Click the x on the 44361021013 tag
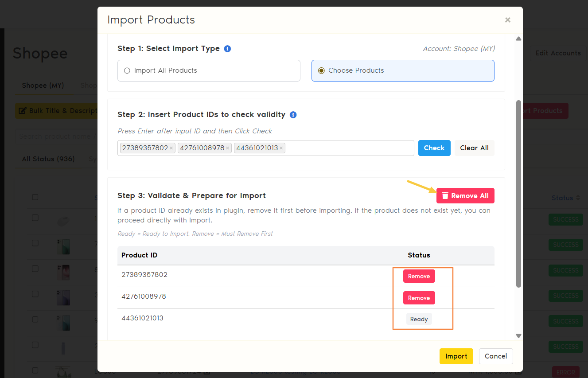588x378 pixels. point(281,148)
